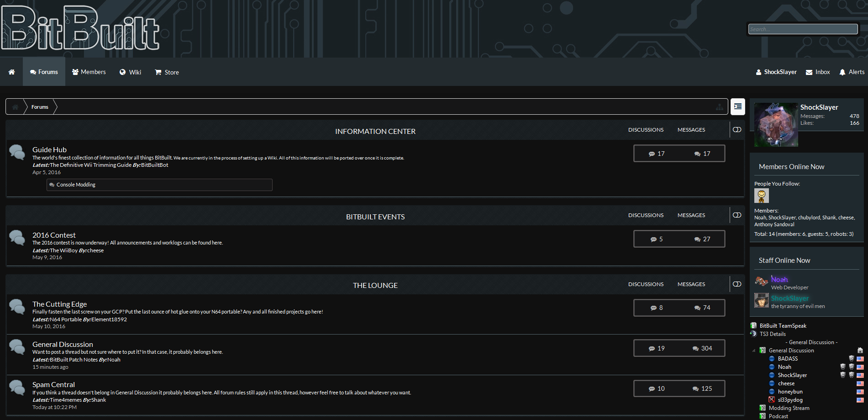
Task: Click the followed member's avatar
Action: click(x=762, y=196)
